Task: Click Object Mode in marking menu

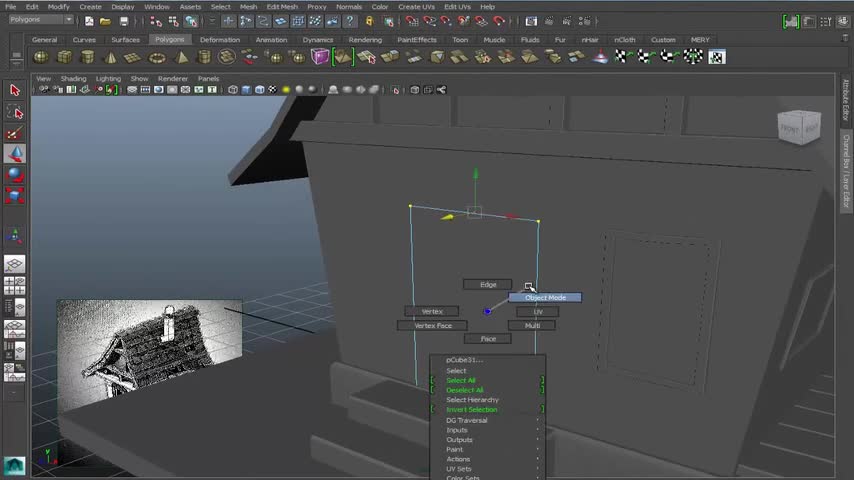Action: (x=545, y=298)
